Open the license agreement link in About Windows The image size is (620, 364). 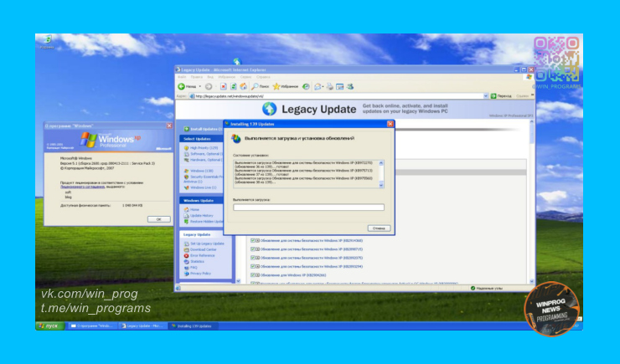[x=82, y=187]
